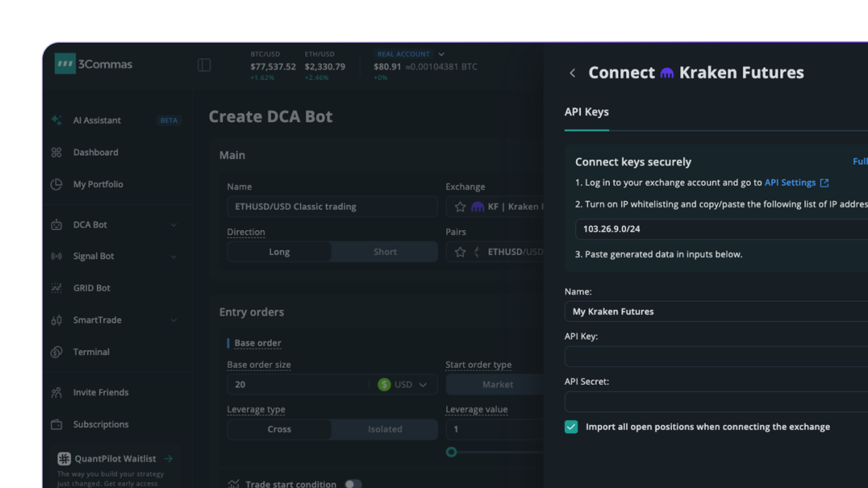Image resolution: width=868 pixels, height=488 pixels.
Task: Open the API Settings link
Action: (x=790, y=183)
